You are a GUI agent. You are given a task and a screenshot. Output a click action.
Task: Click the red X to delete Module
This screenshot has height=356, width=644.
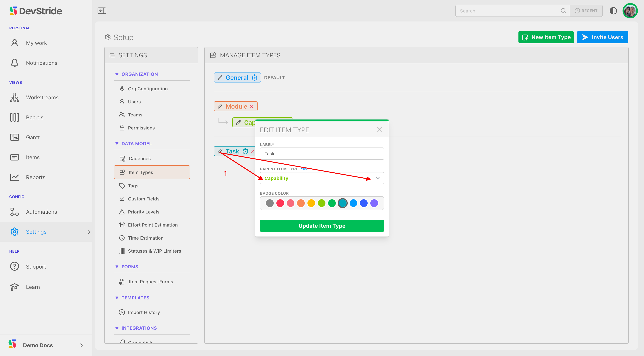[x=251, y=106]
